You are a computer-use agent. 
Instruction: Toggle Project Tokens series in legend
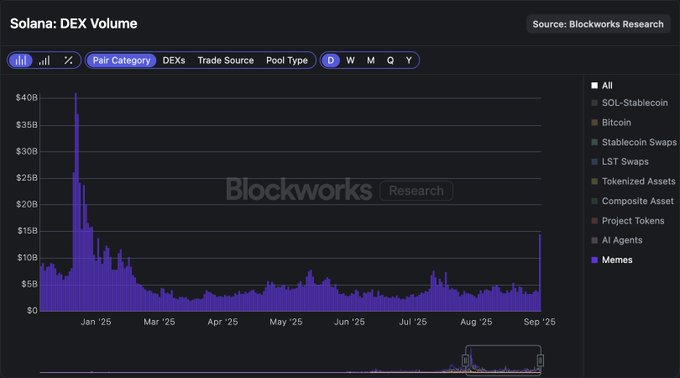point(628,221)
